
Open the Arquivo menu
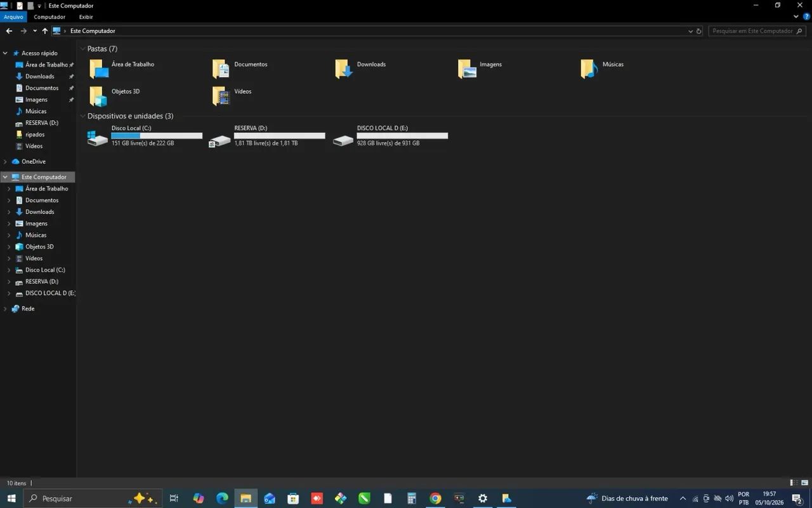13,17
